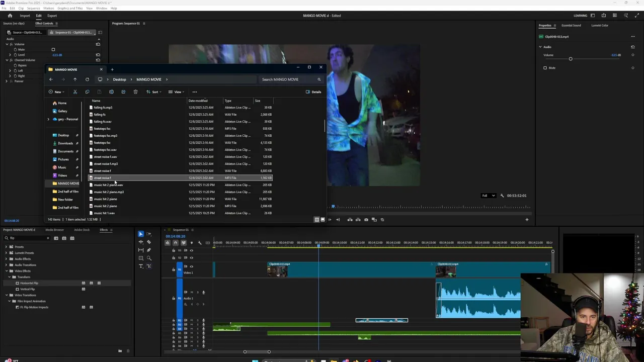This screenshot has width=644, height=362.
Task: Open timeline display settings wrench
Action: click(x=200, y=243)
